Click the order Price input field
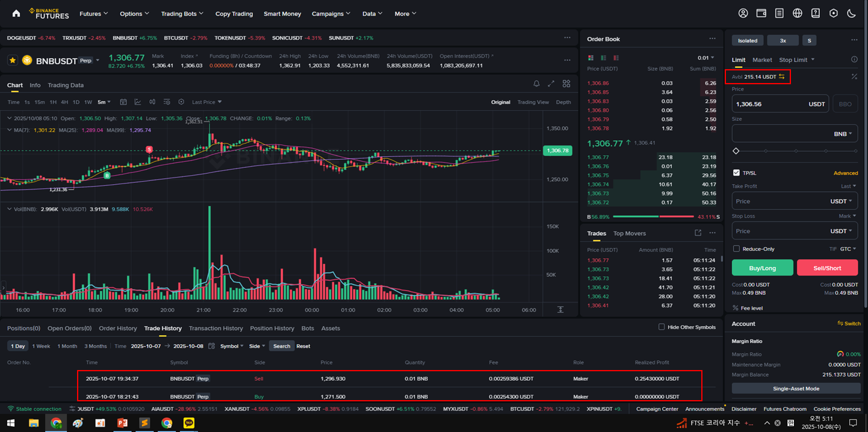 coord(780,104)
